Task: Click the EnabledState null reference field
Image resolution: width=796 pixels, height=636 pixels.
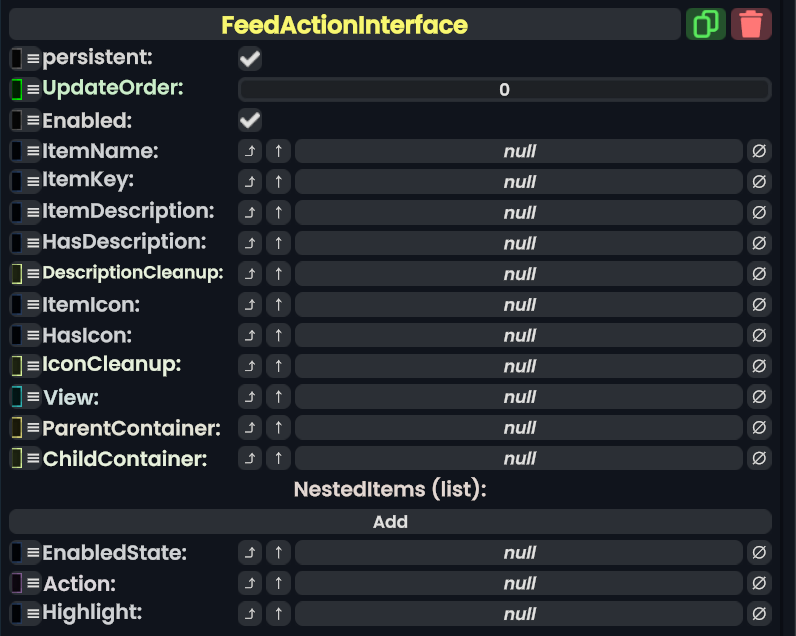Action: click(519, 552)
